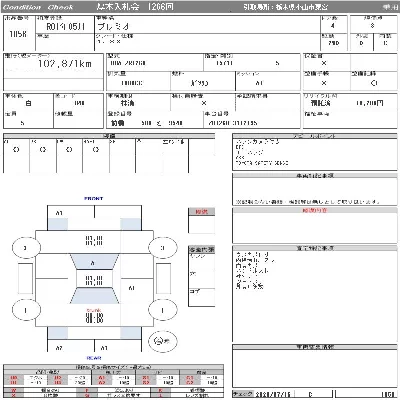
Task: Click the blue REAR label below the diagram
Action: [94, 358]
